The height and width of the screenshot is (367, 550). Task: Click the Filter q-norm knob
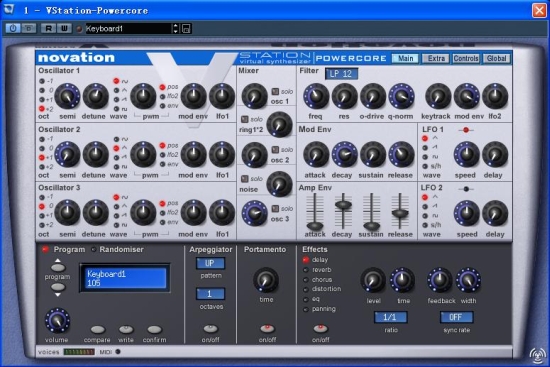401,96
